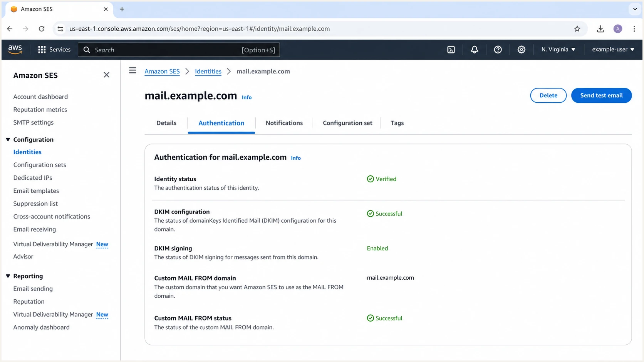View site information icon in address bar
Viewport: 644px width, 362px height.
60,29
